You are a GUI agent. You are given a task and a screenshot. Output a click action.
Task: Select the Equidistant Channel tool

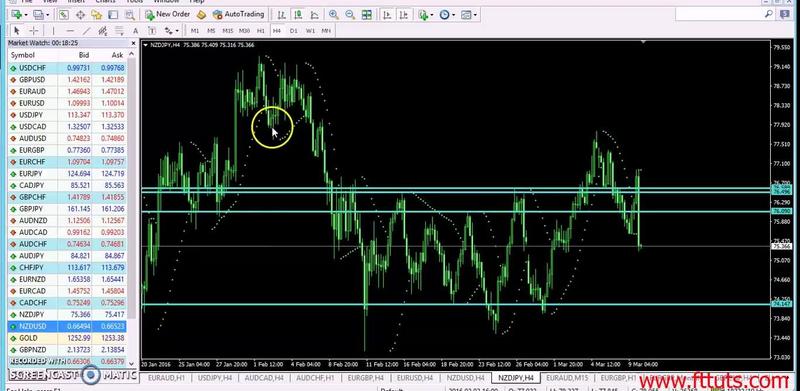103,31
